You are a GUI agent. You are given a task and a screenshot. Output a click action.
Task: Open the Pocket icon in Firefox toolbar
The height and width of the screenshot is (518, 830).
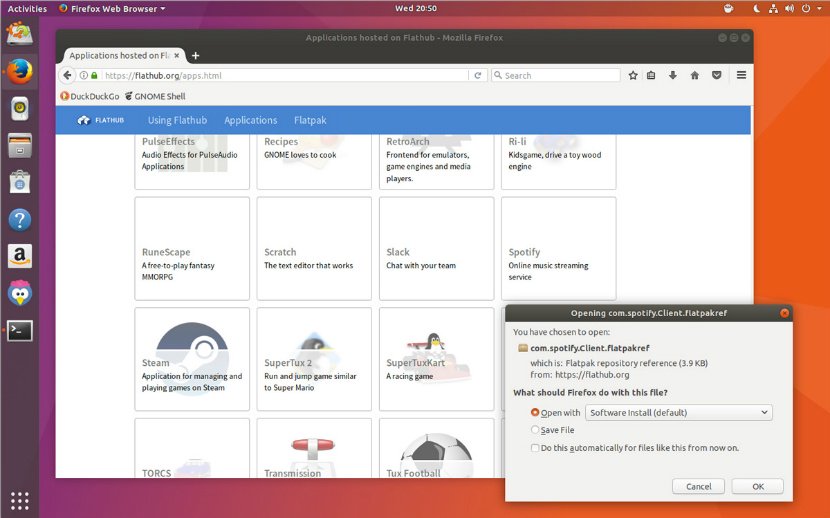[x=716, y=75]
